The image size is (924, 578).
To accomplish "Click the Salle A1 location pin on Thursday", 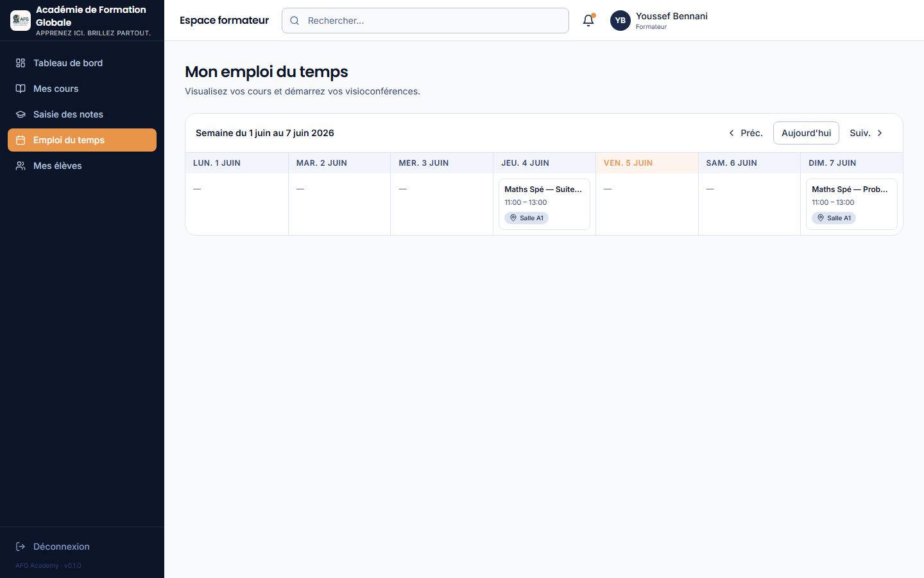I will [513, 218].
